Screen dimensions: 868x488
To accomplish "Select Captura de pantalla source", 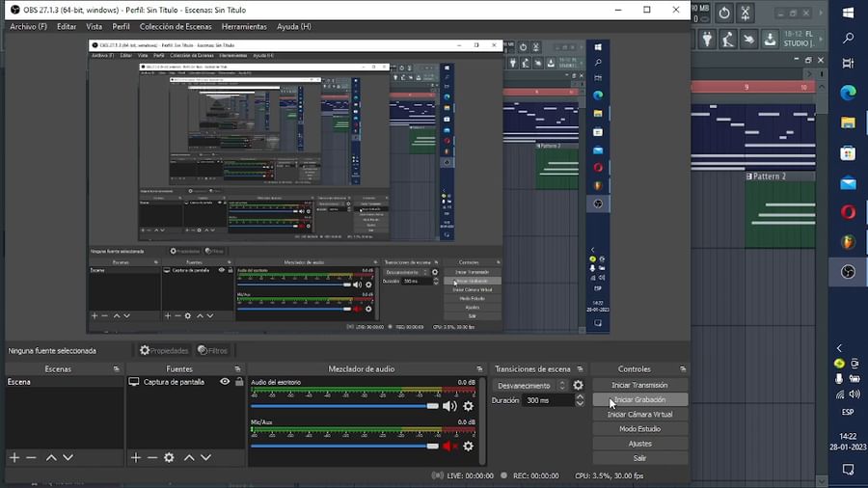I will point(174,382).
